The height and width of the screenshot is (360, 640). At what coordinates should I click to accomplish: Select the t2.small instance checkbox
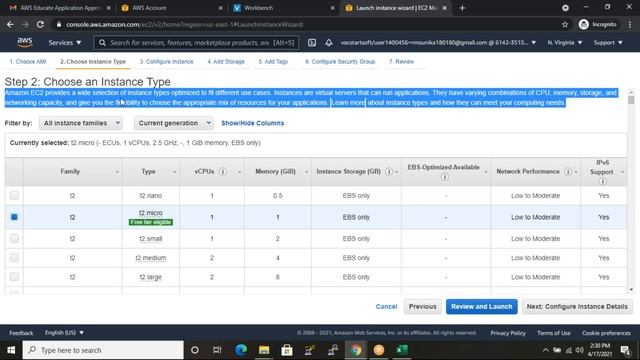point(14,238)
